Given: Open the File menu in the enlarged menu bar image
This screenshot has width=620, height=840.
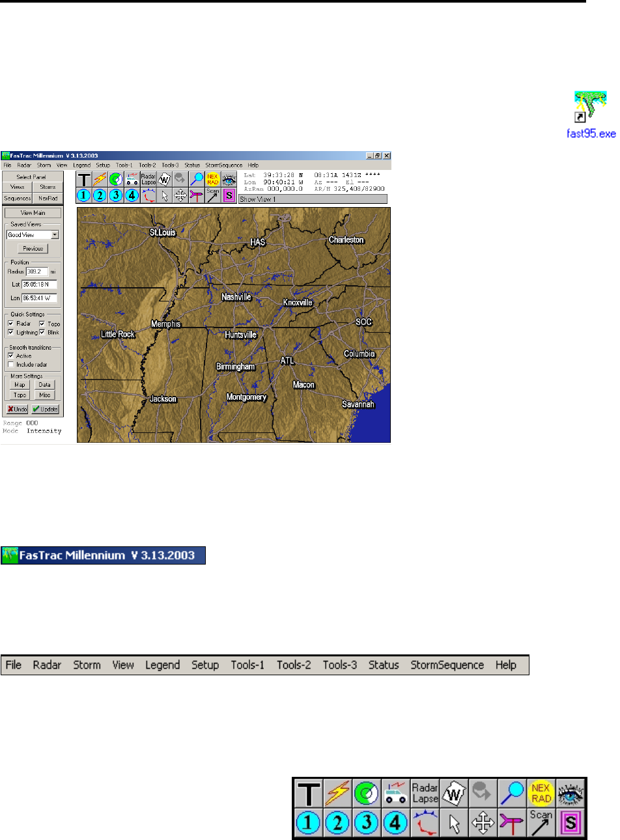Looking at the screenshot, I should 14,665.
